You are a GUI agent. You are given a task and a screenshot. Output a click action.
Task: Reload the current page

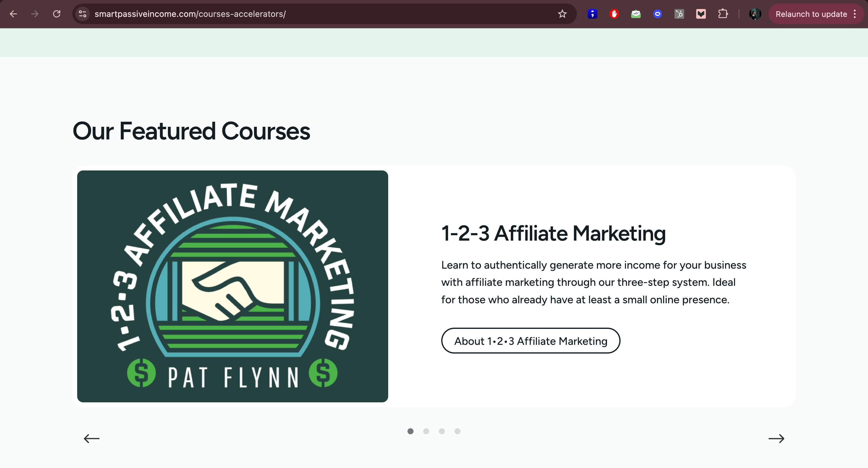point(57,14)
